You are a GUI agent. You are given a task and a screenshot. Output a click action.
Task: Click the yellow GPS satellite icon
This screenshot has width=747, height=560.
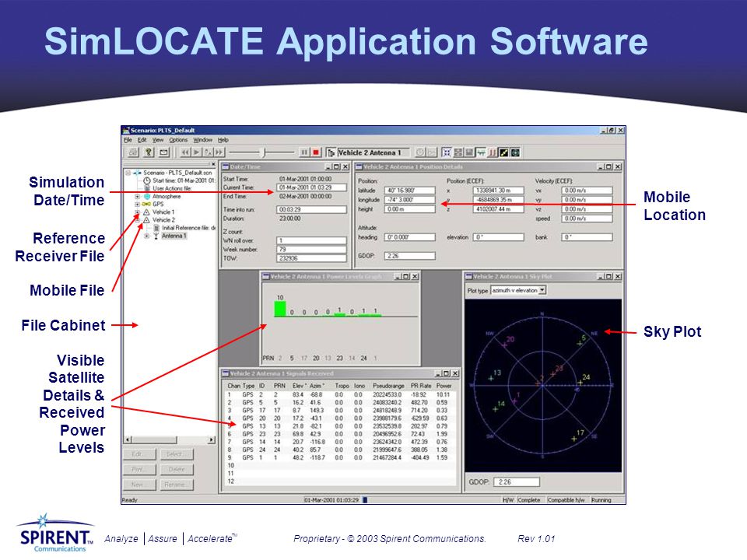click(x=146, y=204)
